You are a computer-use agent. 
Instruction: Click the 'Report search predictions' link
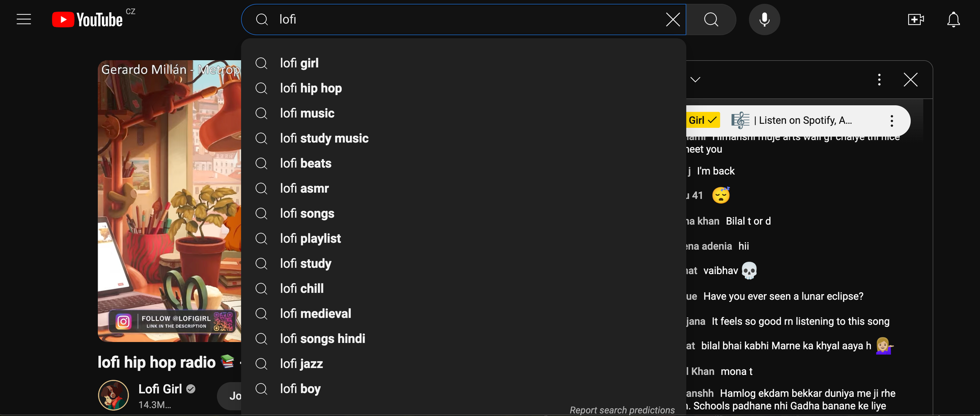pyautogui.click(x=621, y=410)
